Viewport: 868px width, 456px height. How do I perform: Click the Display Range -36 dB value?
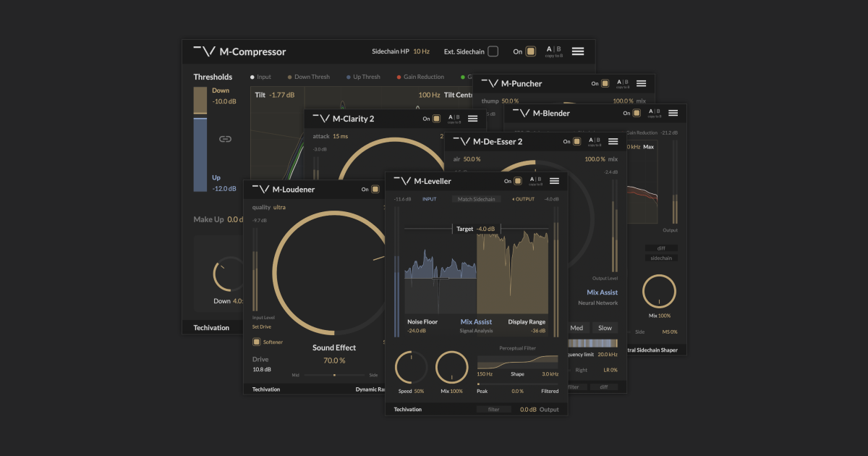coord(537,331)
